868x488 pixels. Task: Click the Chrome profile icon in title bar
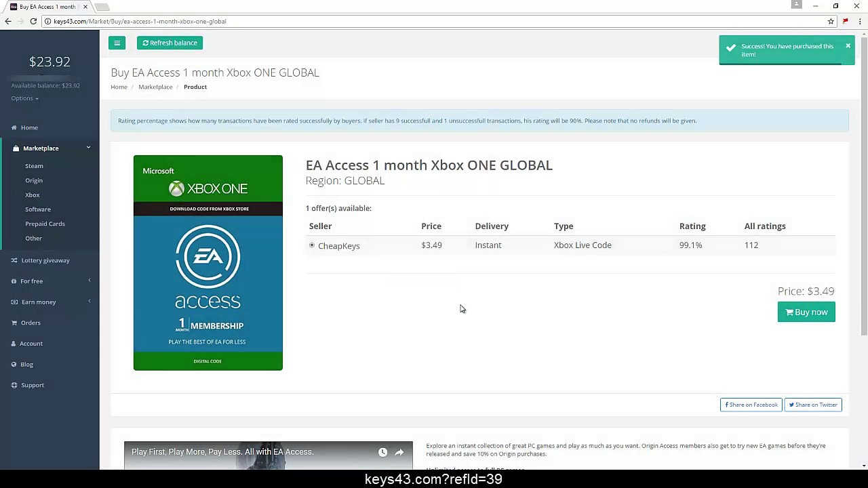[x=797, y=5]
